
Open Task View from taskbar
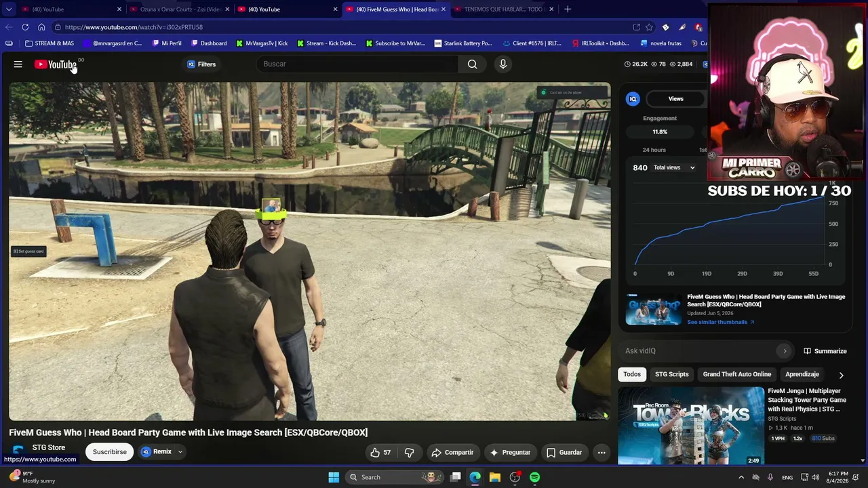click(455, 477)
